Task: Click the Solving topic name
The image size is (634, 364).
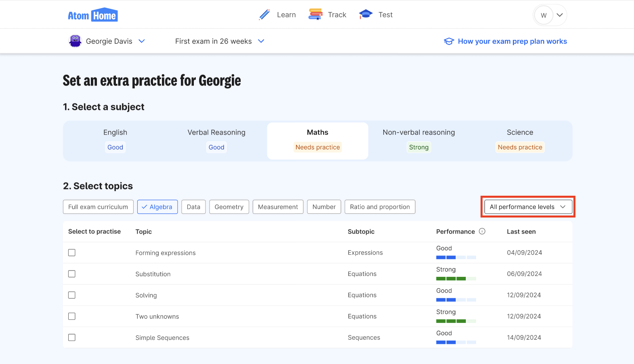Action: click(146, 295)
